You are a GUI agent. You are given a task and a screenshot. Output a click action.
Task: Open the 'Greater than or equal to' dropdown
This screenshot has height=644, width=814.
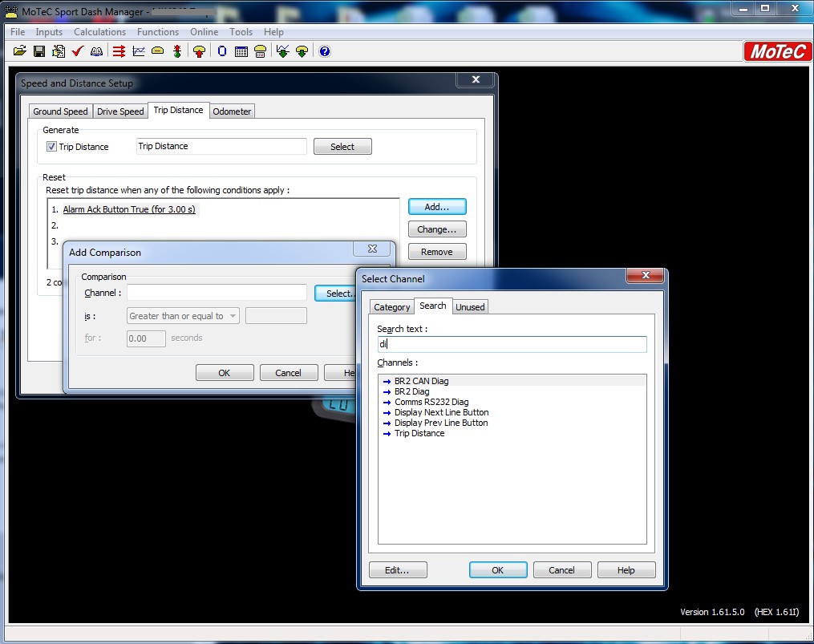[x=184, y=316]
